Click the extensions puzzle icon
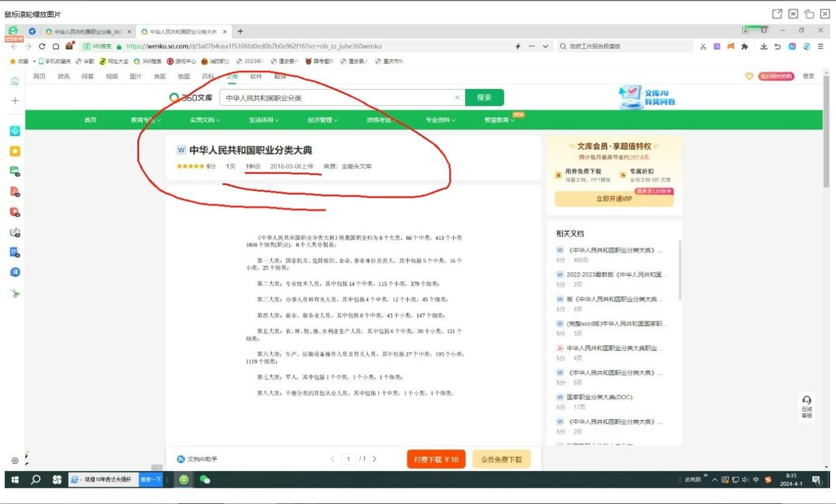 (x=744, y=46)
